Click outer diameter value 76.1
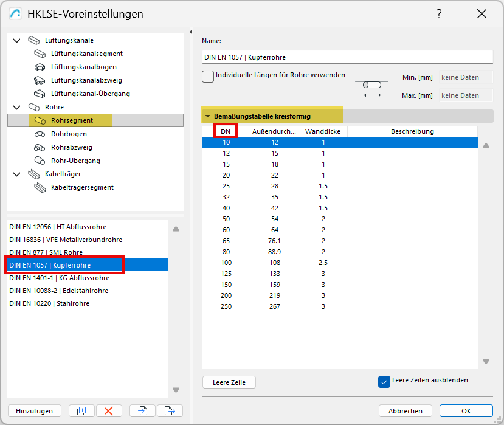504x425 pixels. 274,241
